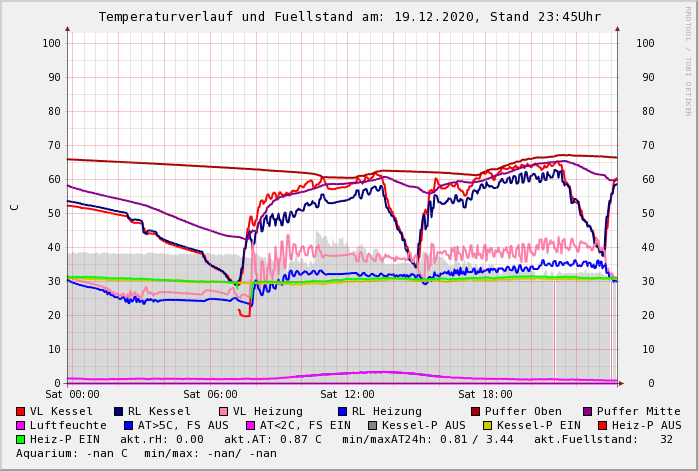Select the navy RL Kessel legend swatch
Viewport: 698px width, 471px height.
[x=119, y=411]
